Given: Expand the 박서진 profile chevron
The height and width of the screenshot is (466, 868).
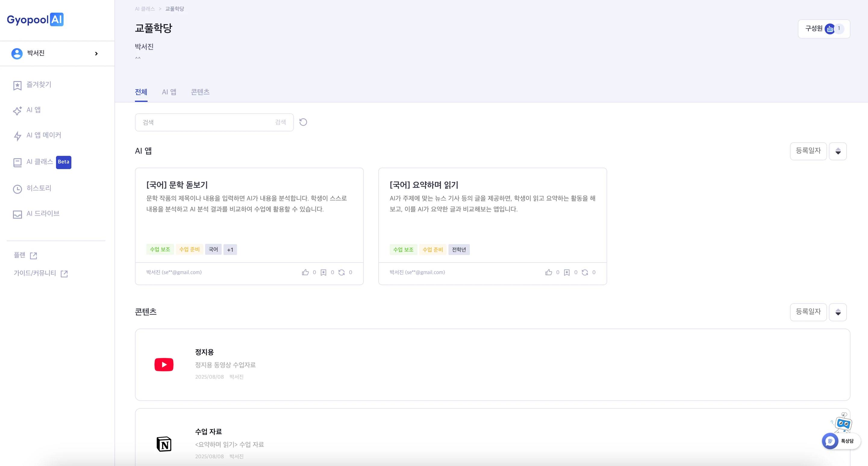Looking at the screenshot, I should pos(96,54).
